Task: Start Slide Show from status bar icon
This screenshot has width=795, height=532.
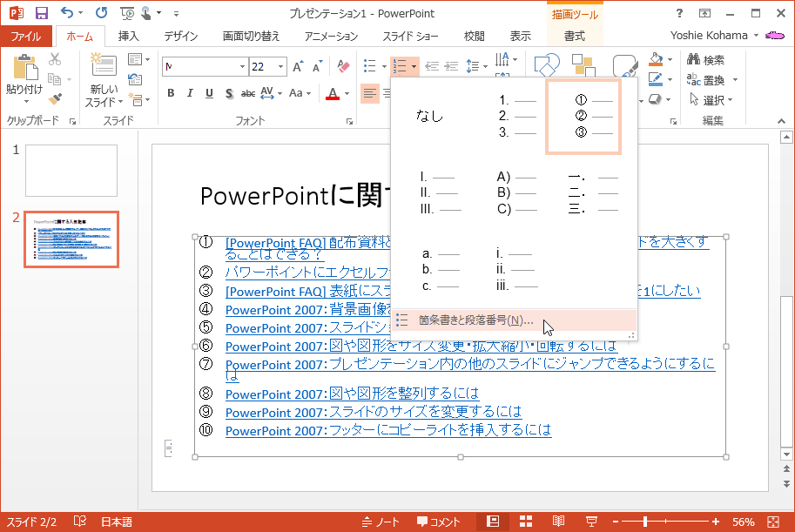Action: [591, 522]
